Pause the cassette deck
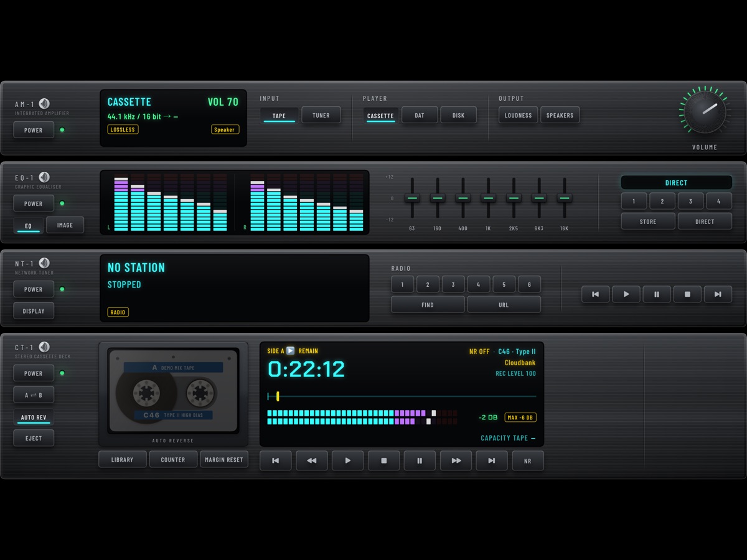The height and width of the screenshot is (560, 747). 420,460
